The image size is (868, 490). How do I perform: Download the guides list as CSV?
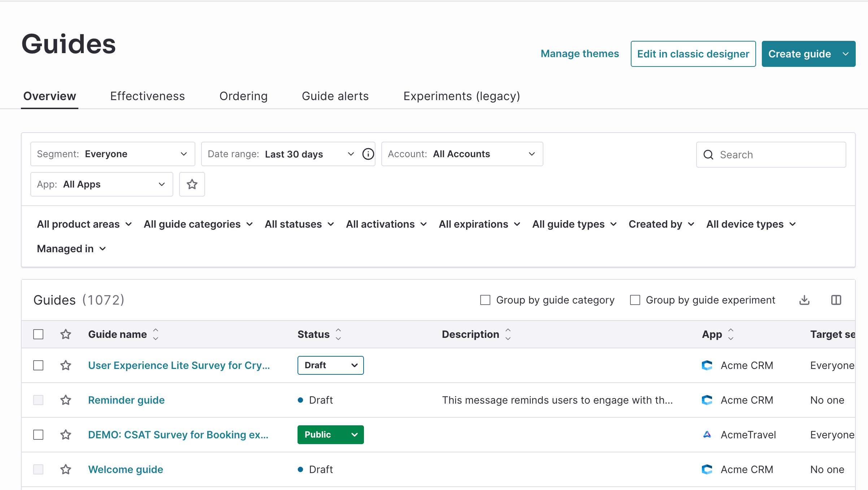click(804, 300)
